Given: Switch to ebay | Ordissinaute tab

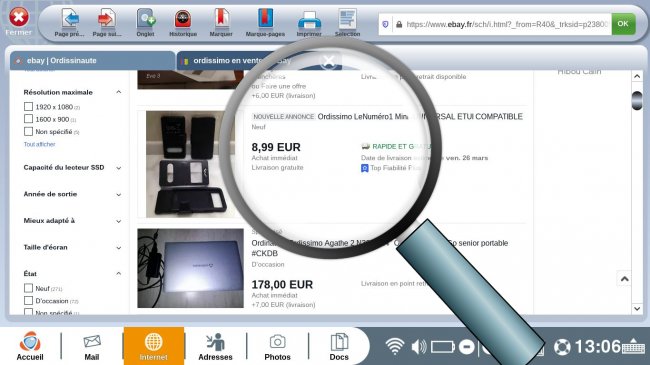Looking at the screenshot, I should click(92, 61).
